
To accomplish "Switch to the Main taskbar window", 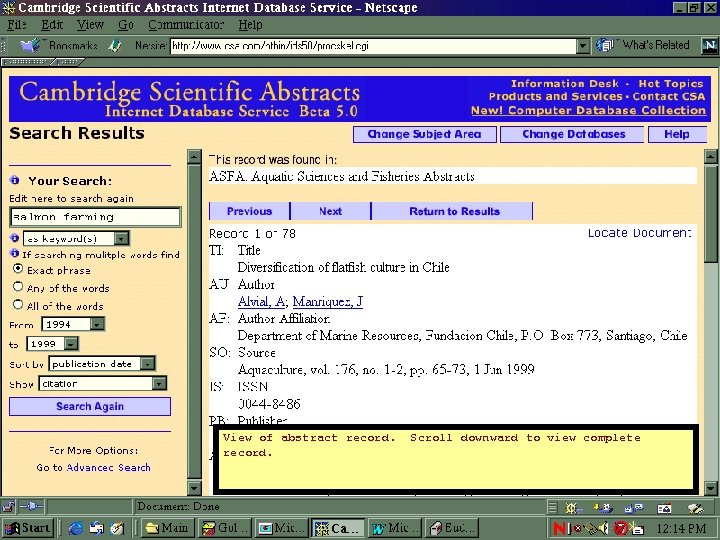I will [167, 529].
